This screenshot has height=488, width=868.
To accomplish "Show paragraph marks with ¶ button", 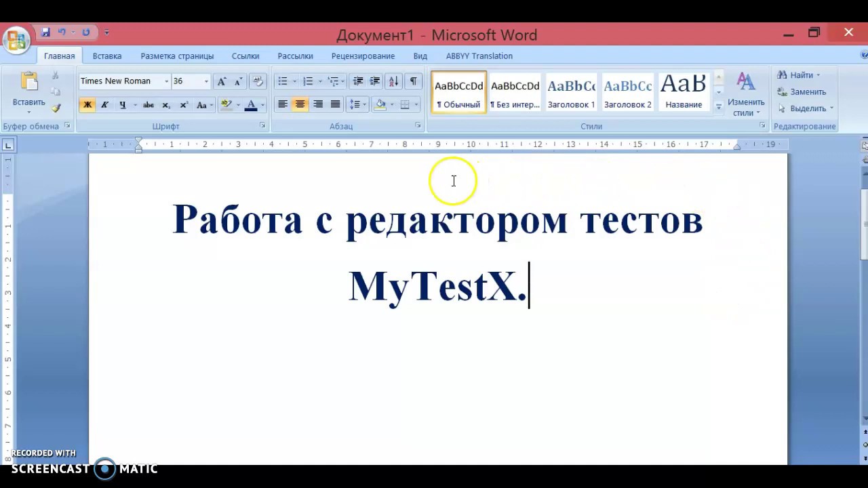I will (x=413, y=81).
